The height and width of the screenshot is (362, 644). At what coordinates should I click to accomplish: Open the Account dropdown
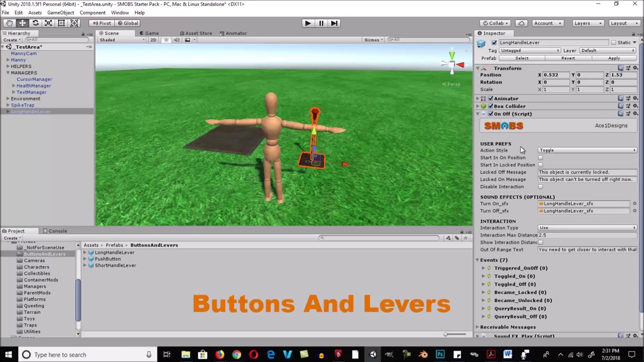click(548, 23)
